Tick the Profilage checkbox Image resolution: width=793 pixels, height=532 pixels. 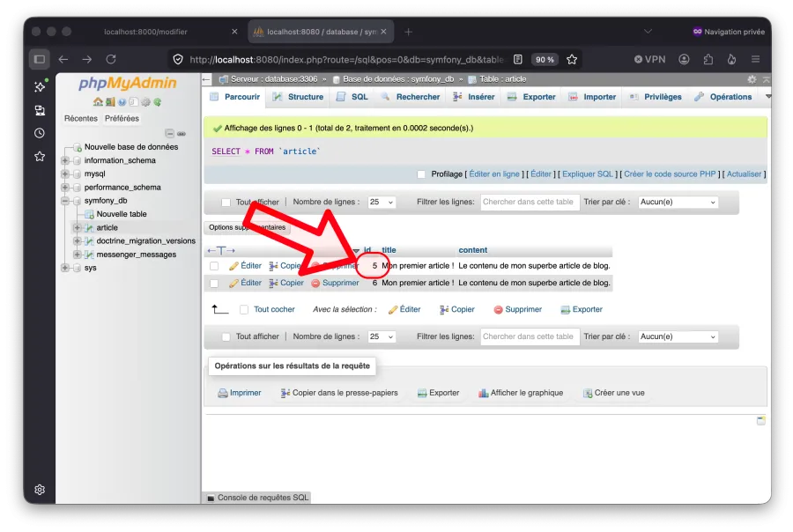(421, 174)
